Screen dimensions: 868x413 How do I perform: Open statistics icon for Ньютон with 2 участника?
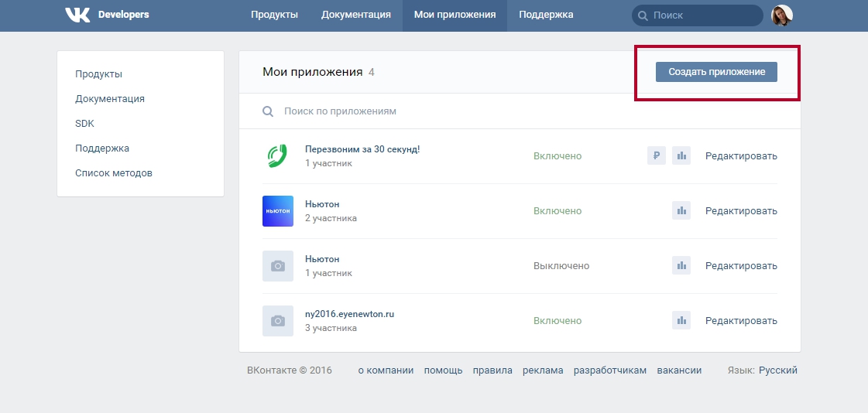click(681, 210)
